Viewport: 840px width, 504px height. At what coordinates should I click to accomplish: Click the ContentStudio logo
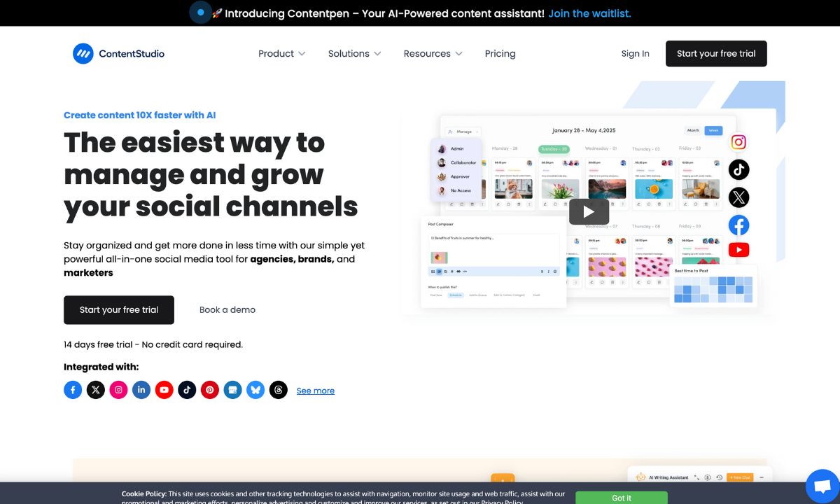[118, 54]
